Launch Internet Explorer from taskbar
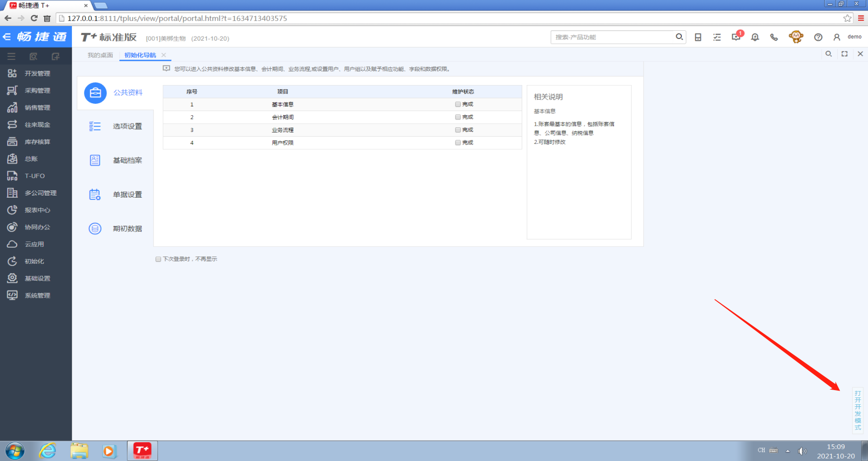 click(47, 451)
